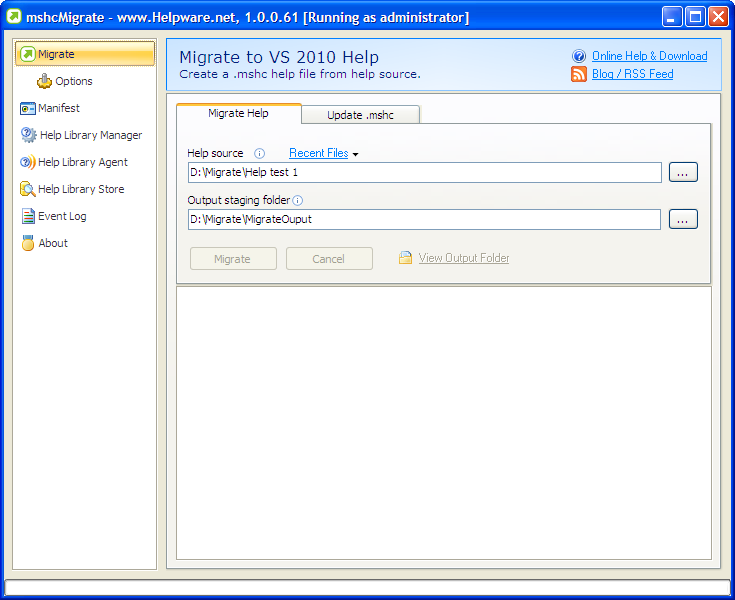Open Help Library Manager page
The height and width of the screenshot is (600, 735).
[x=91, y=135]
